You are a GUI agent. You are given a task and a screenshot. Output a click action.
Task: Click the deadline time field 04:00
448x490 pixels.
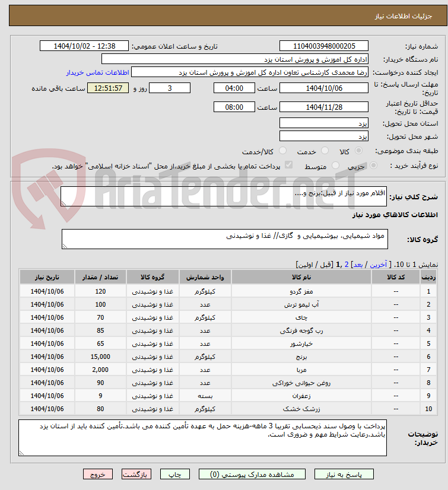[x=234, y=88]
